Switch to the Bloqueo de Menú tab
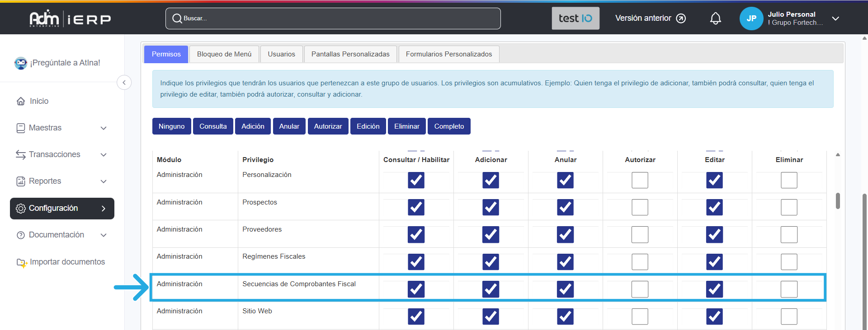 pos(224,54)
